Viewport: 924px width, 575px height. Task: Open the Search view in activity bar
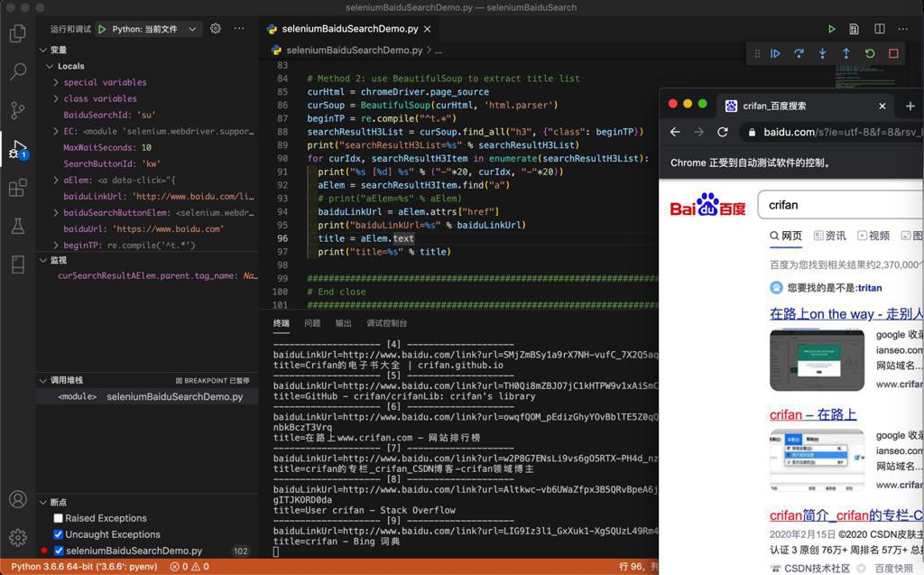point(18,71)
